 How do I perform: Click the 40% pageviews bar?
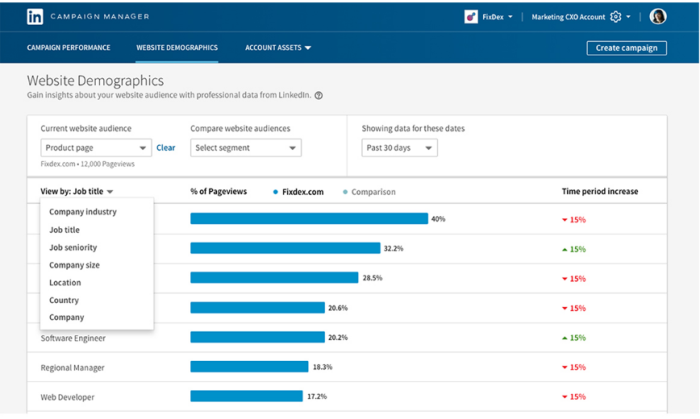[309, 218]
